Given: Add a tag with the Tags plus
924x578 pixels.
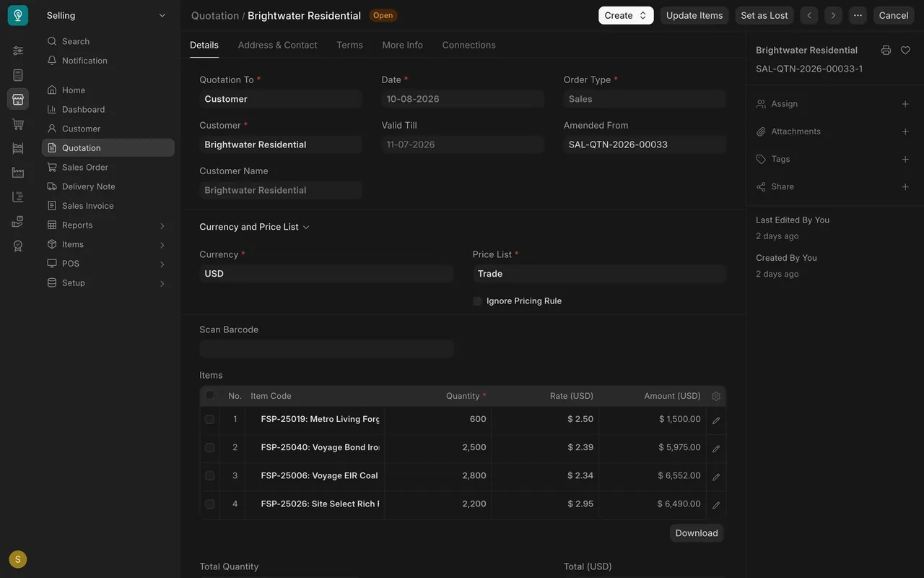Looking at the screenshot, I should [905, 159].
